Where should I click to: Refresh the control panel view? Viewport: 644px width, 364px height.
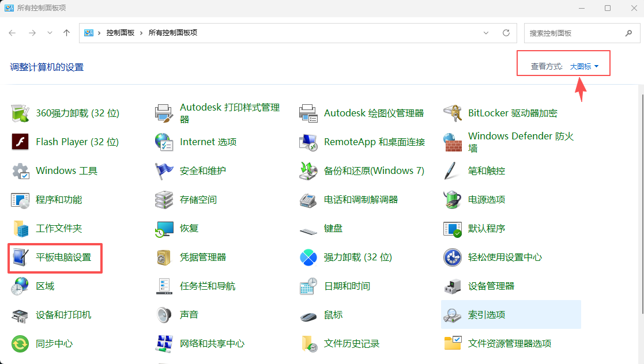pyautogui.click(x=506, y=33)
